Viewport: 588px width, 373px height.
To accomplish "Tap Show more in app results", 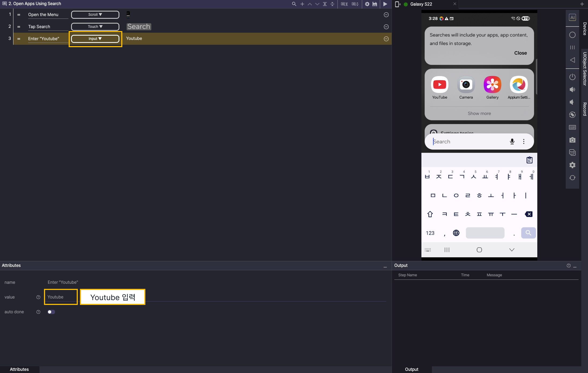I will [479, 113].
